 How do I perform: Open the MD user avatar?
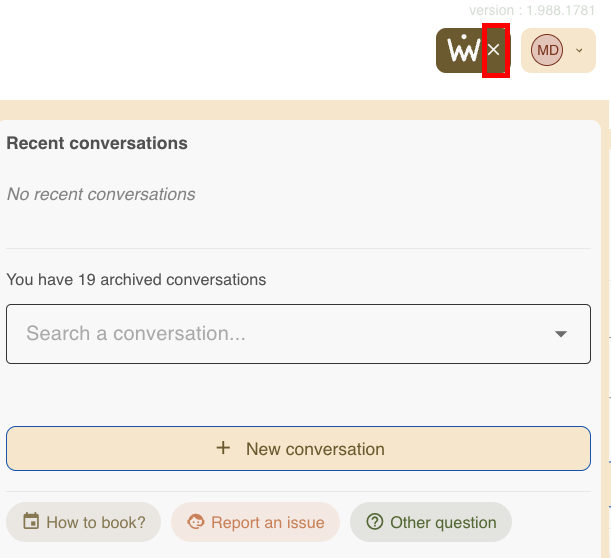pyautogui.click(x=546, y=50)
